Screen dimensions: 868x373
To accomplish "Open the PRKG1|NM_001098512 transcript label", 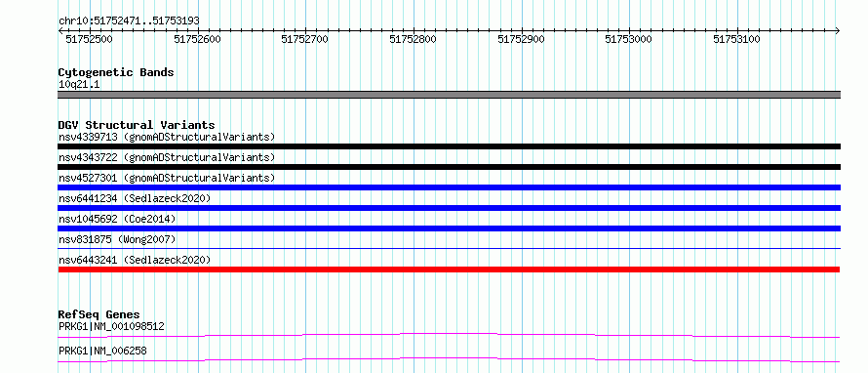I will pyautogui.click(x=111, y=326).
